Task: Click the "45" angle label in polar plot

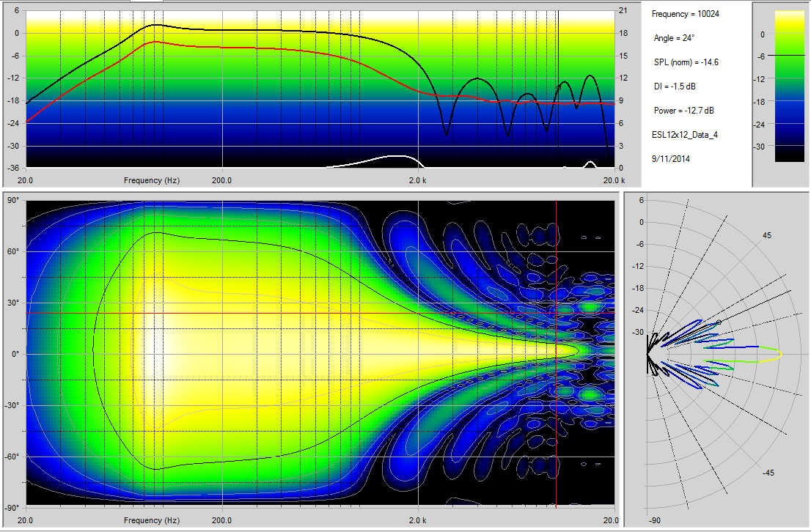Action: (x=766, y=235)
